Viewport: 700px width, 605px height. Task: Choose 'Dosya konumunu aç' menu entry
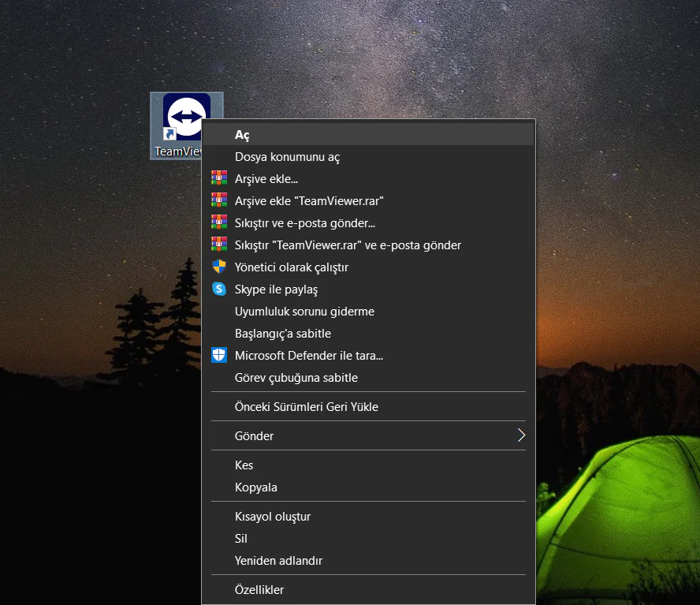tap(287, 157)
